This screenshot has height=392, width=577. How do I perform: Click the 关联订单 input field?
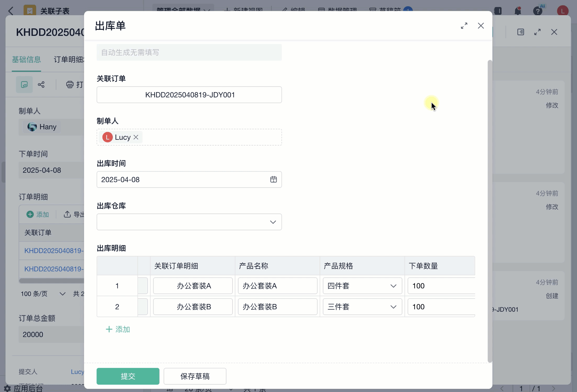[x=189, y=95]
